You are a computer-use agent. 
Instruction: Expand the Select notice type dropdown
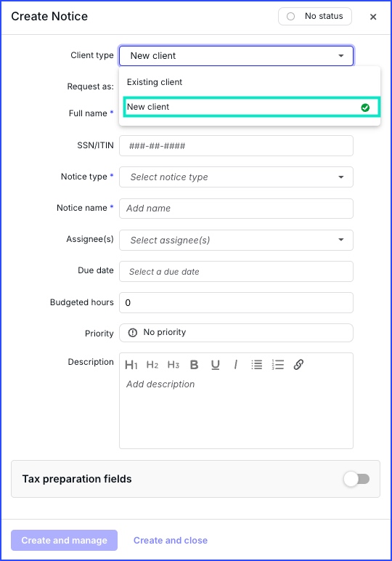click(236, 177)
